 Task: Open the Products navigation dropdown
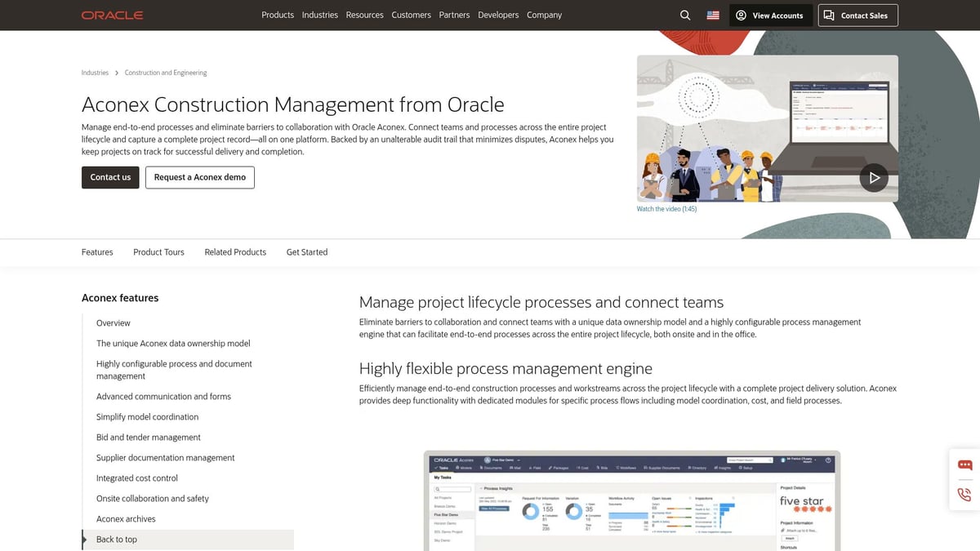(x=277, y=15)
